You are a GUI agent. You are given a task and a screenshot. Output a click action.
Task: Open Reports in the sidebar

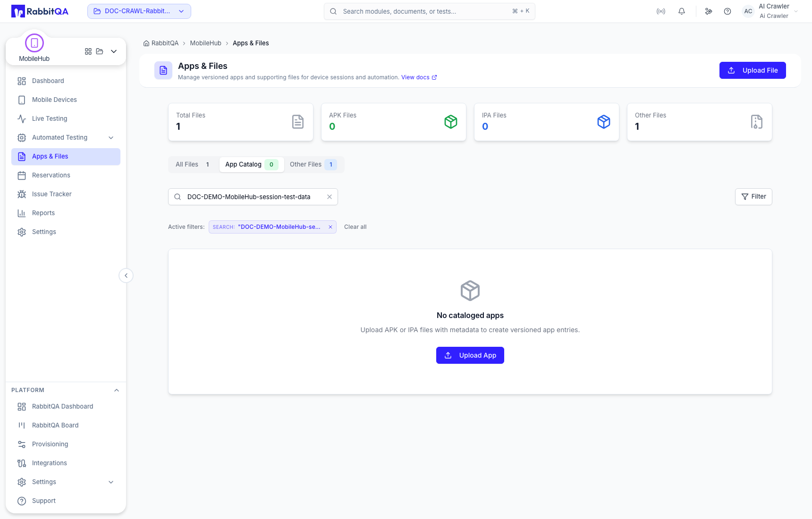66,213
